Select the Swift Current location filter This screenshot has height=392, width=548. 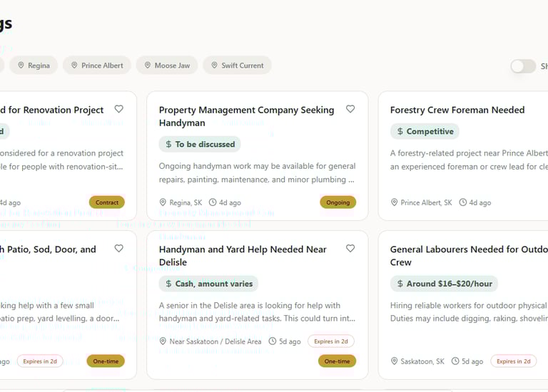click(x=242, y=66)
